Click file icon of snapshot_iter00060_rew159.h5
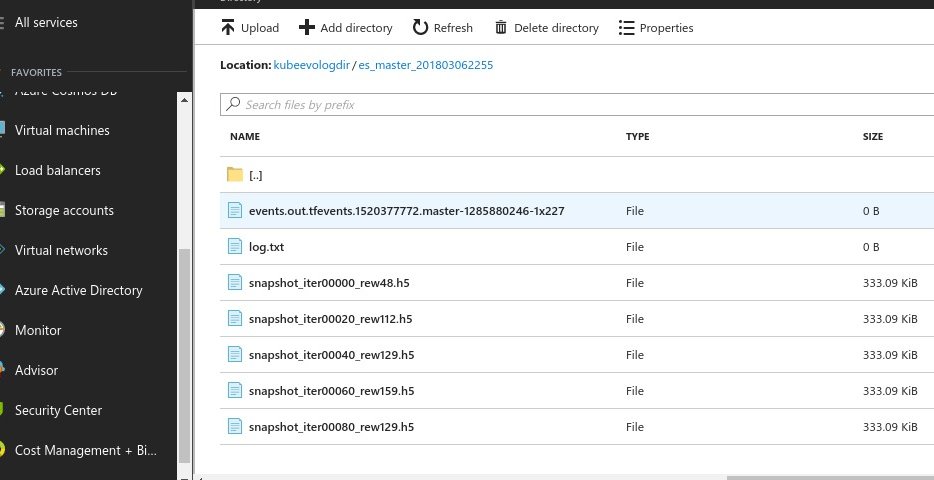 click(x=235, y=391)
